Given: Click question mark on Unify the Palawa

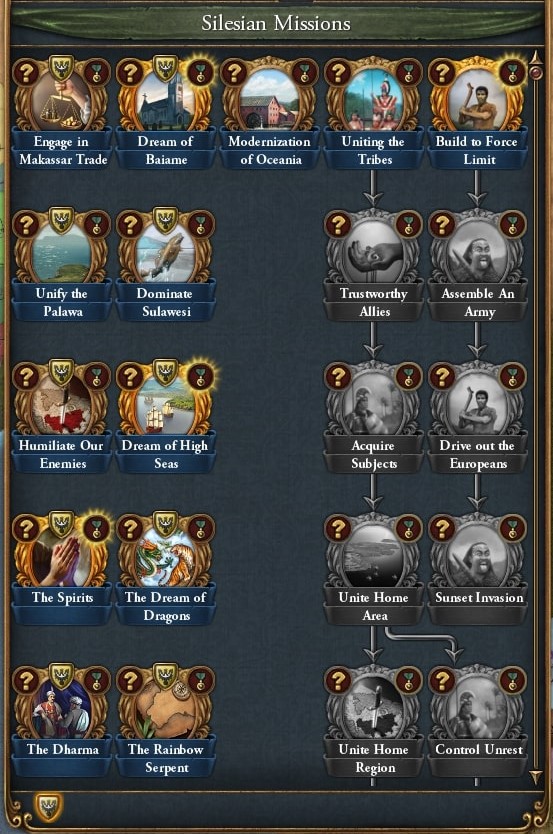Looking at the screenshot, I should (x=26, y=224).
